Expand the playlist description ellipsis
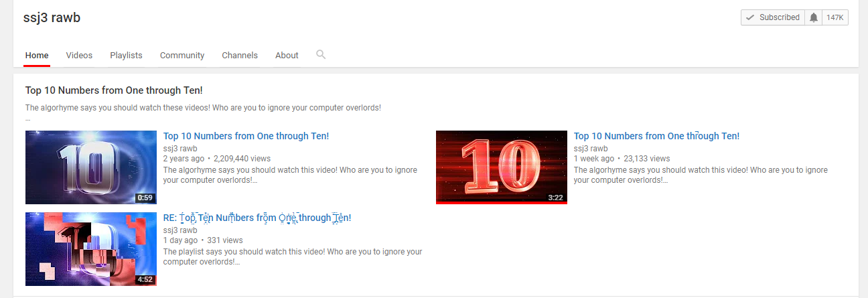This screenshot has height=298, width=868. pyautogui.click(x=28, y=119)
